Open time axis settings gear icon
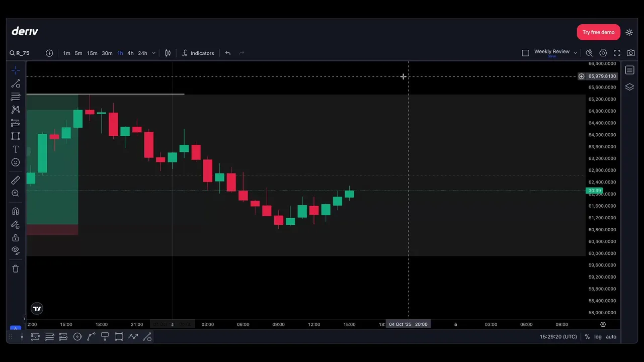Screen dimensions: 644x362 tap(603, 324)
